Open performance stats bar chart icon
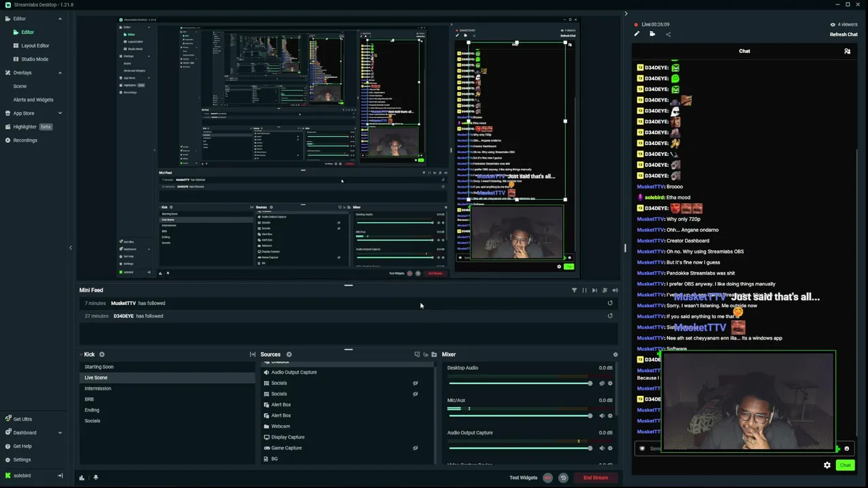Viewport: 868px width, 488px height. 82,477
